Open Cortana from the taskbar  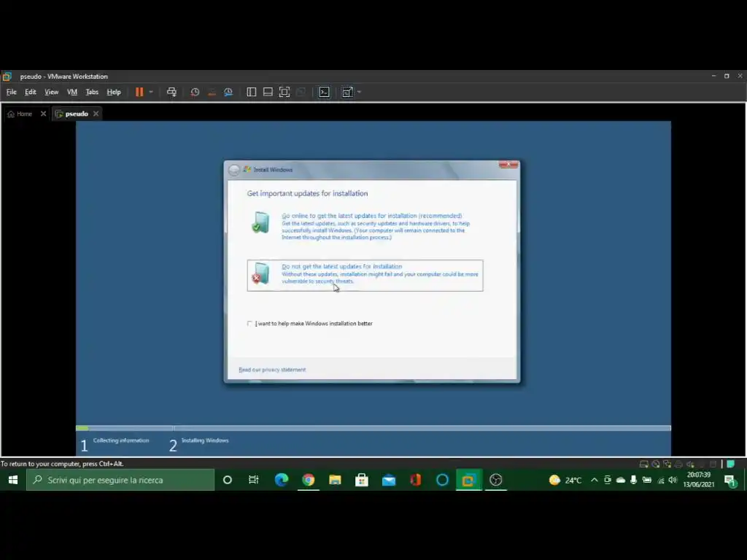coord(228,480)
